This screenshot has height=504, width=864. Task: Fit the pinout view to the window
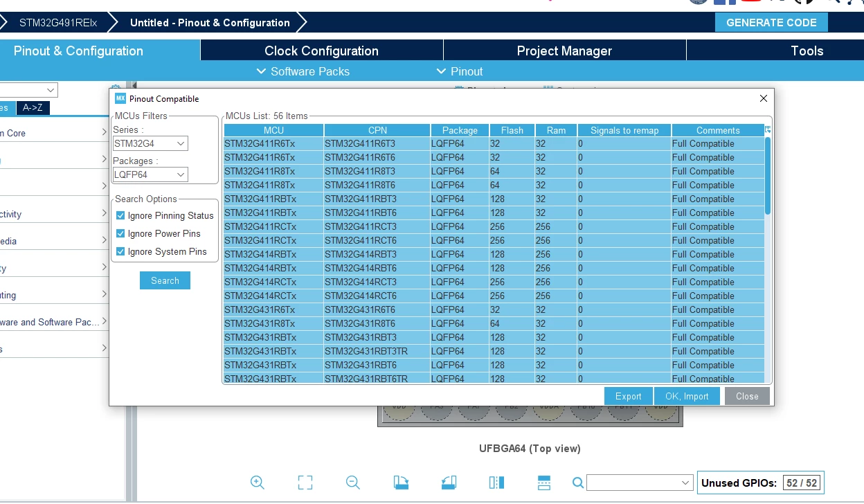click(x=305, y=483)
